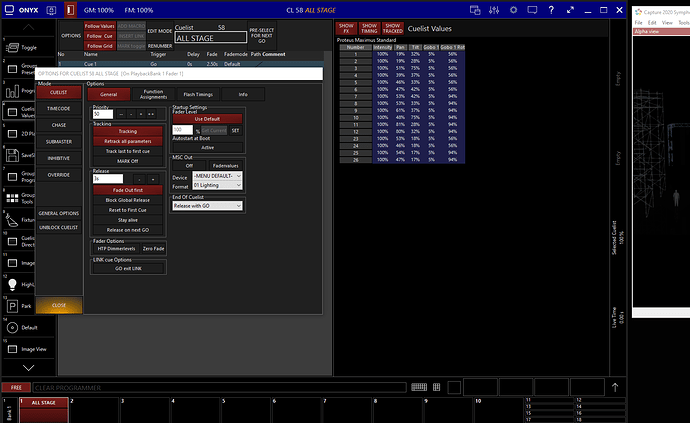Image resolution: width=690 pixels, height=423 pixels.
Task: Toggle the red sidebar panel icon
Action: pyautogui.click(x=70, y=10)
